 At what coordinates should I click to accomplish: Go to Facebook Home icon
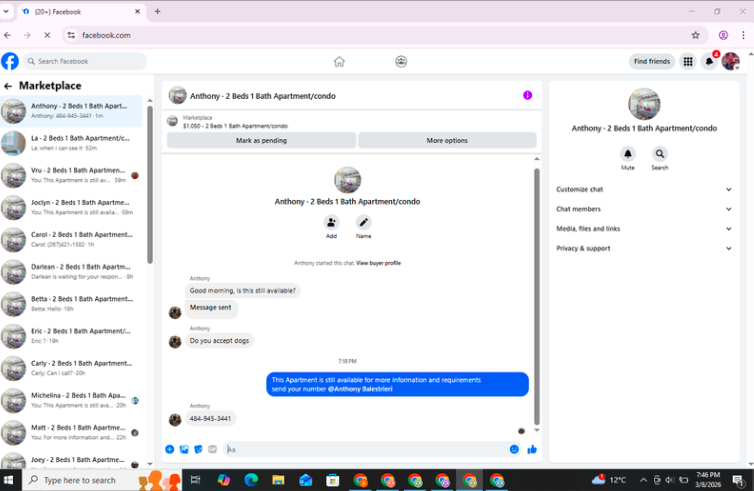(339, 62)
